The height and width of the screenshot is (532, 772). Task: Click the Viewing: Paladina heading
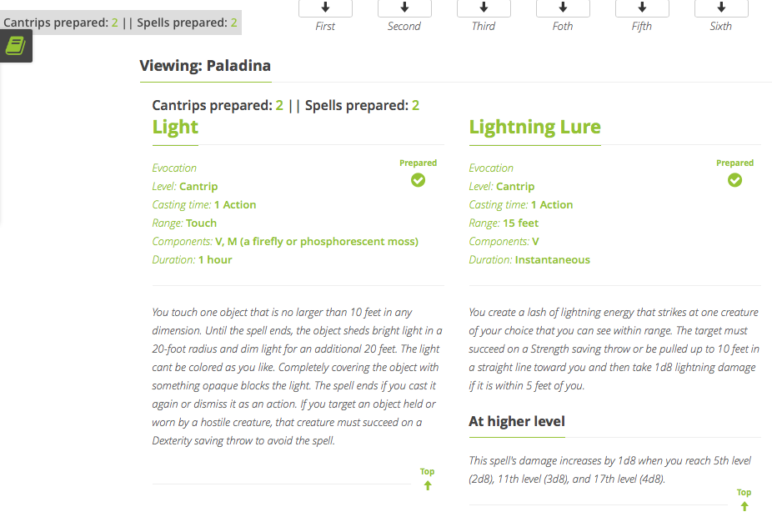coord(205,66)
